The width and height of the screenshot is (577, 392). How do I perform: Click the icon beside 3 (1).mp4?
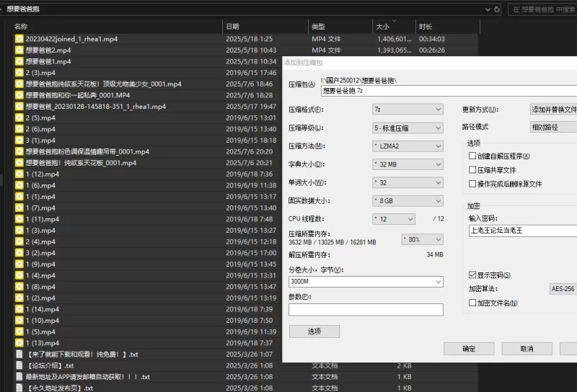click(x=19, y=140)
